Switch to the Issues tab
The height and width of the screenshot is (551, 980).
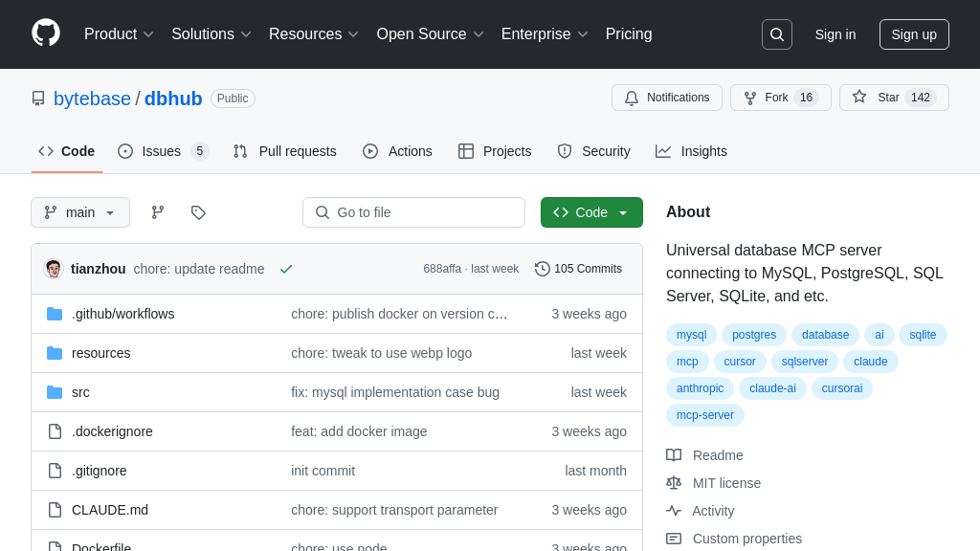(x=163, y=151)
